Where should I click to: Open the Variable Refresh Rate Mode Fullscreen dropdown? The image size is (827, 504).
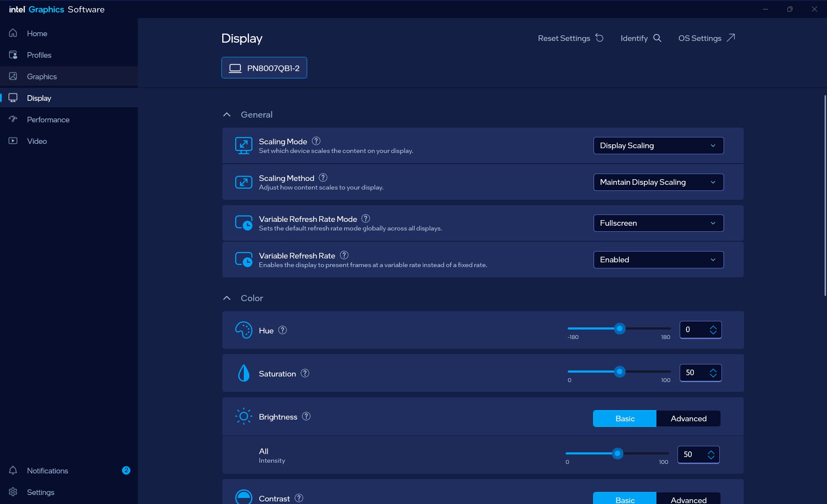pyautogui.click(x=659, y=223)
